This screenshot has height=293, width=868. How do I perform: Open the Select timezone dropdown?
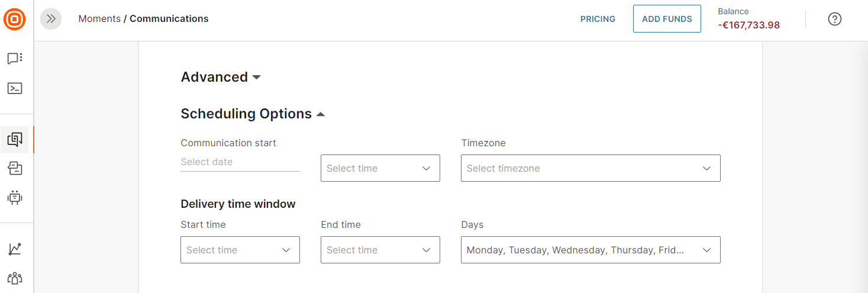coord(590,168)
